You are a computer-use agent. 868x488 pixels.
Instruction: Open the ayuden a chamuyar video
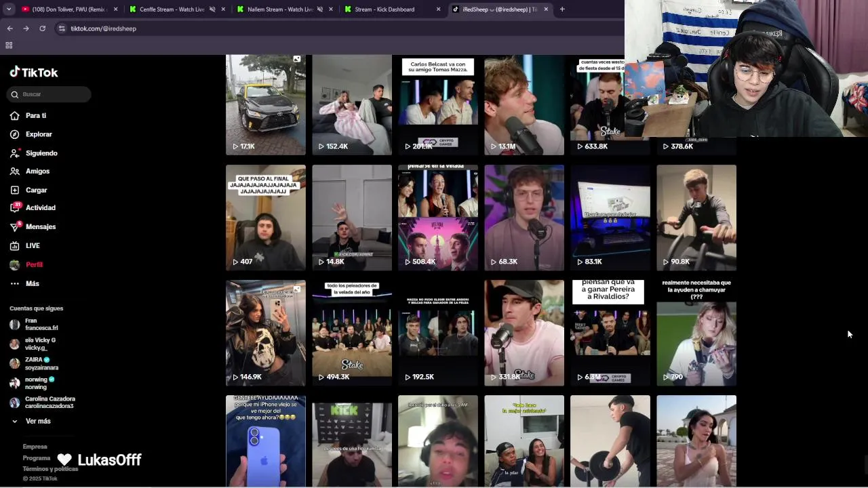pos(696,333)
